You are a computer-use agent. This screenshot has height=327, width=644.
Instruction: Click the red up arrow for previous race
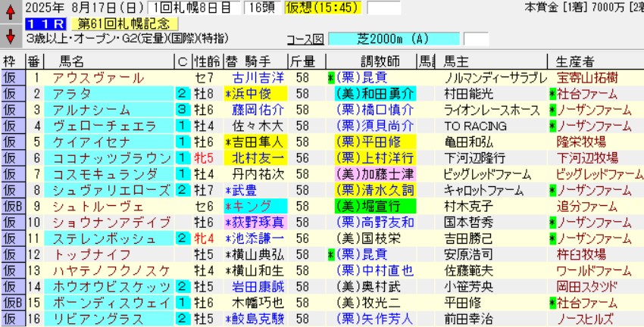click(x=10, y=12)
